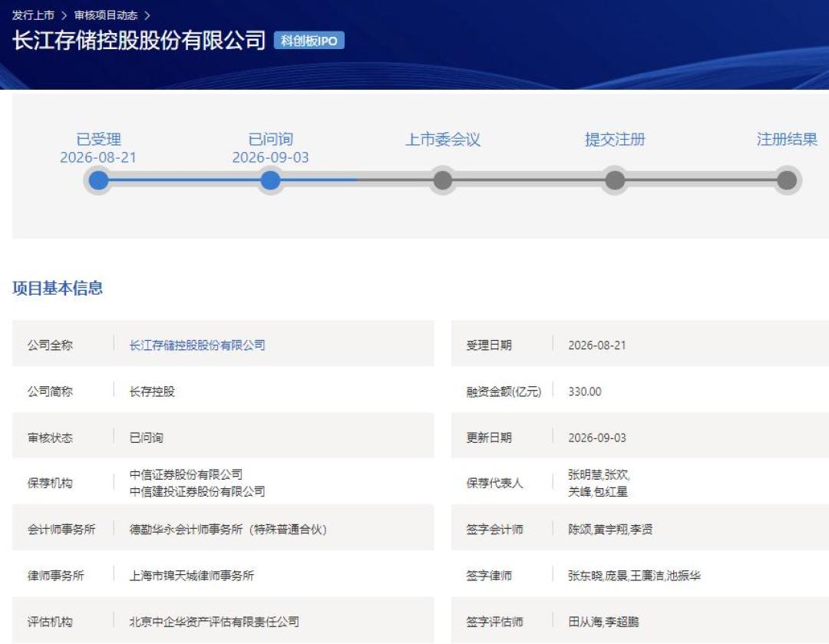Click 中信建投证券股份有限公司 sponsor entry

pyautogui.click(x=197, y=492)
